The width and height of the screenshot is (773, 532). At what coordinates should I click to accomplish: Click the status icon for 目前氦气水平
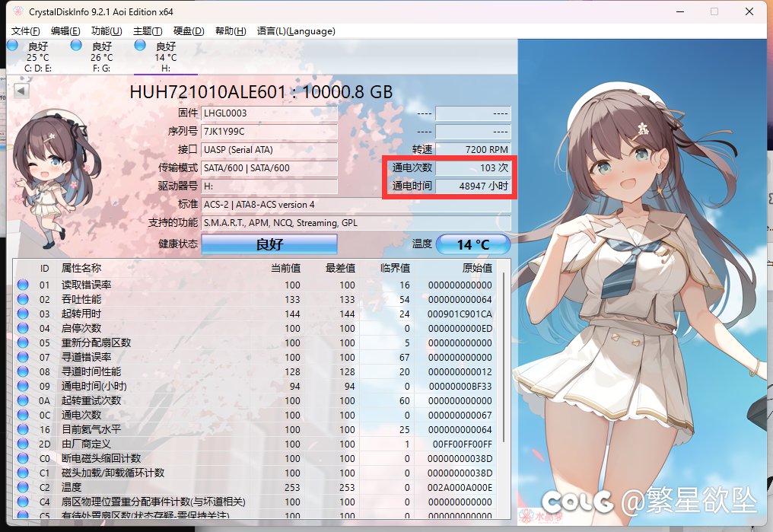click(23, 429)
